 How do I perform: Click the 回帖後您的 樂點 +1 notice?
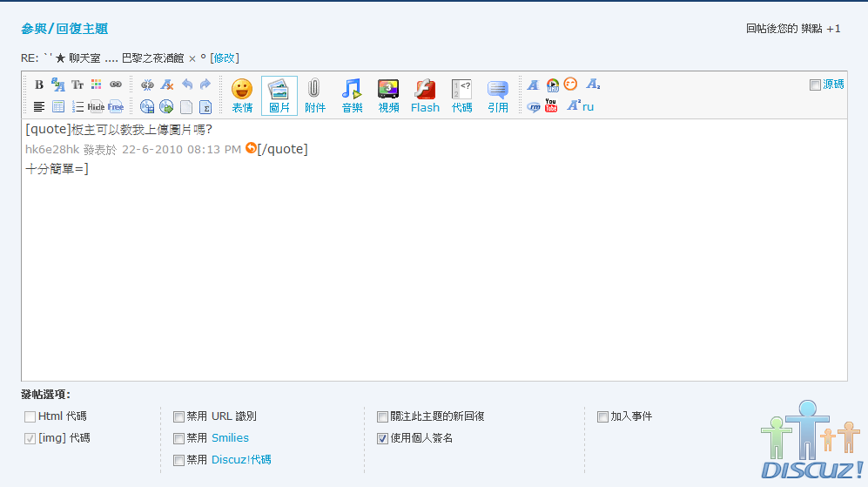793,29
